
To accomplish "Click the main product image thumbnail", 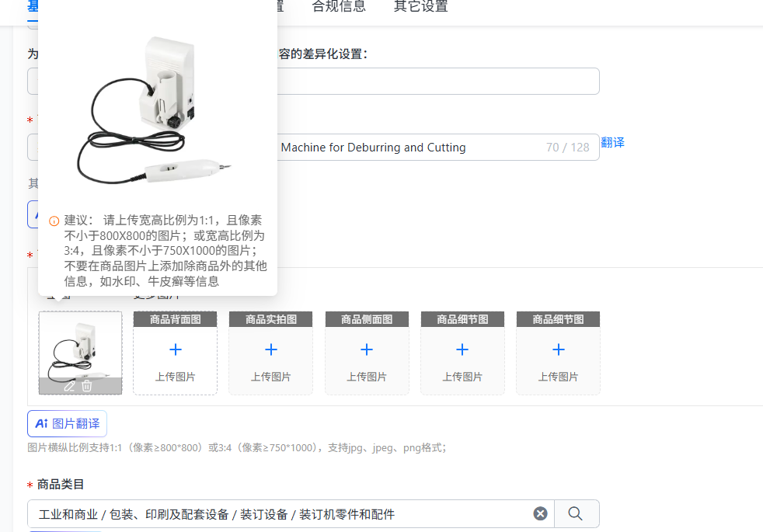I will pos(80,353).
